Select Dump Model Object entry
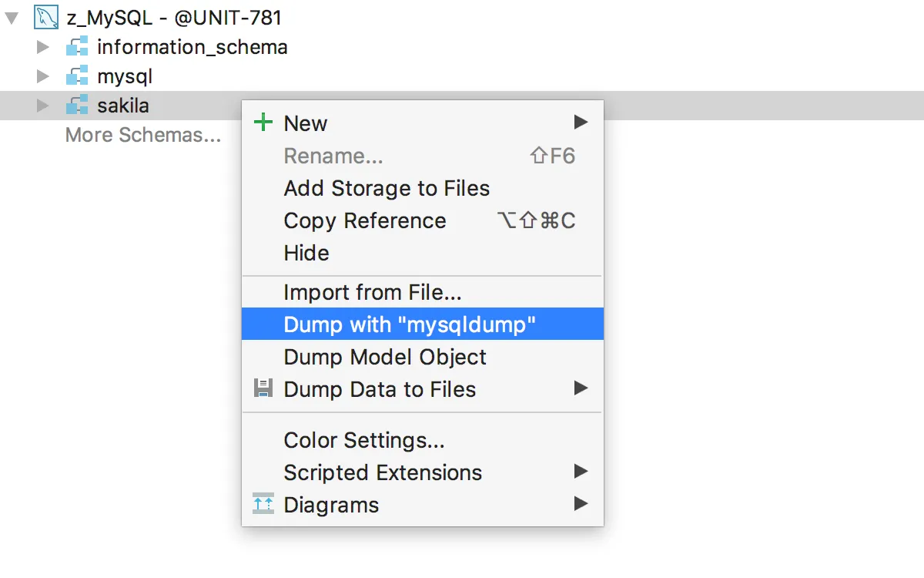Screen dimensions: 924x578 384,357
